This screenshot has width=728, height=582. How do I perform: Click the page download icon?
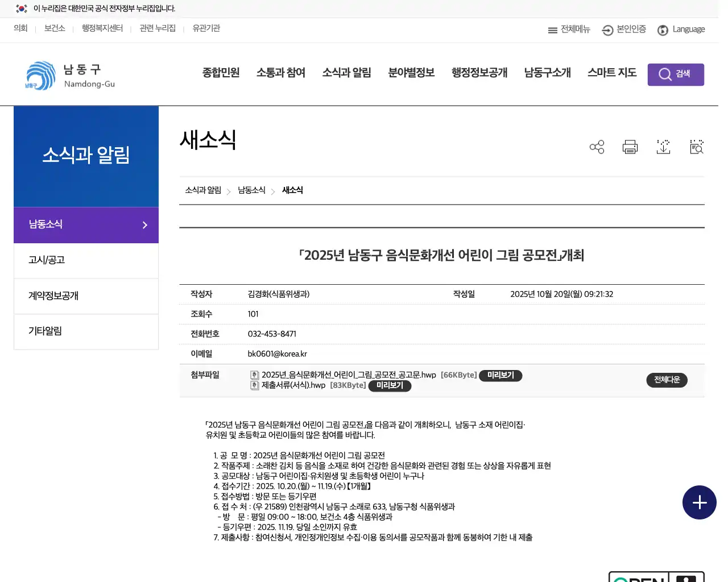[663, 147]
